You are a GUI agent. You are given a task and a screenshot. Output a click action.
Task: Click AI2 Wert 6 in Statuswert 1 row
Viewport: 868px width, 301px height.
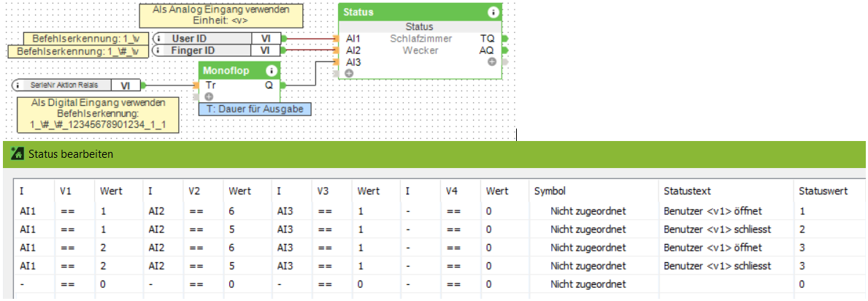click(248, 210)
